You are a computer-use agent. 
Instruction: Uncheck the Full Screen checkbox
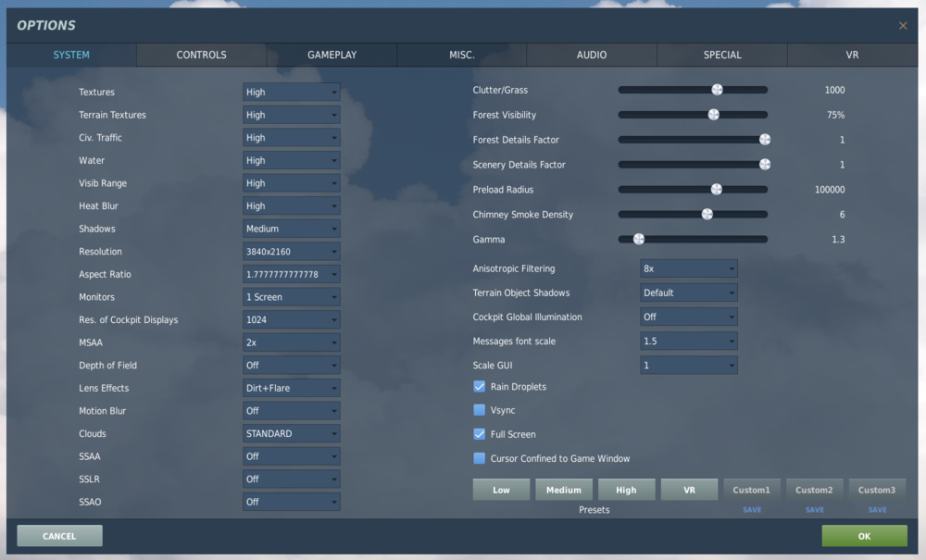[x=479, y=434]
